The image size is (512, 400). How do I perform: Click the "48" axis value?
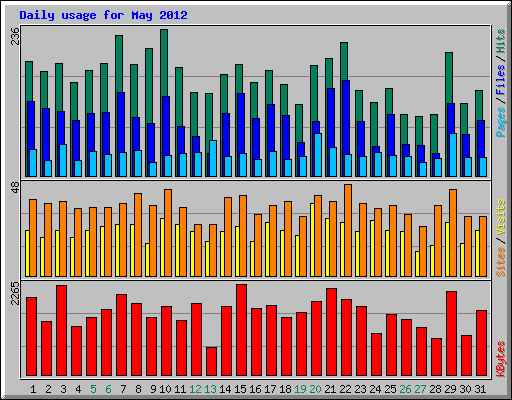15,187
